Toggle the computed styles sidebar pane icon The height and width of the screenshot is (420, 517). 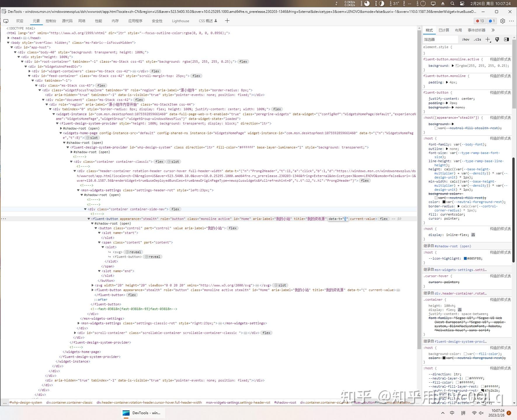(x=506, y=39)
